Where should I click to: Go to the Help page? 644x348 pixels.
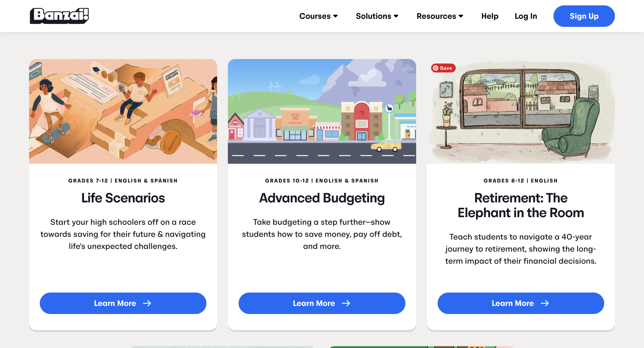490,16
